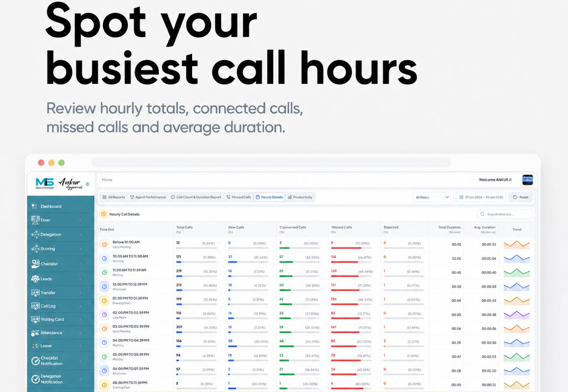Click clock icon for 03:00 PM TO 03:59 PM

(104, 329)
